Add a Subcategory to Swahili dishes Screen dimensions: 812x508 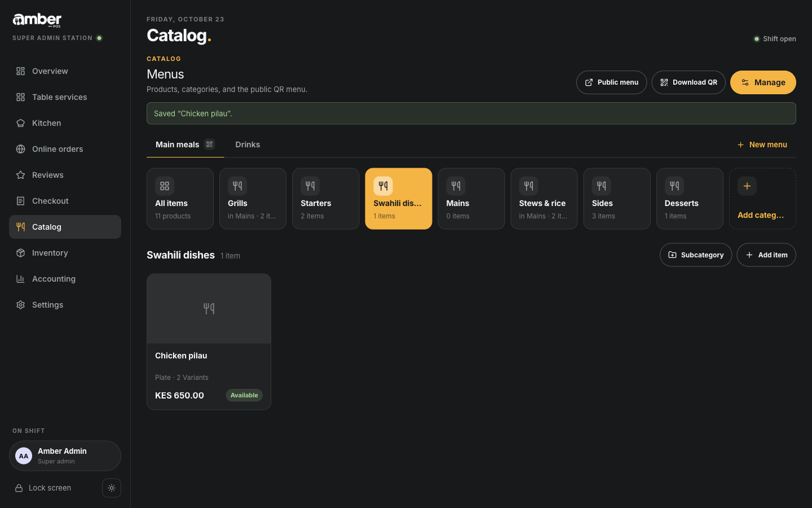click(696, 255)
